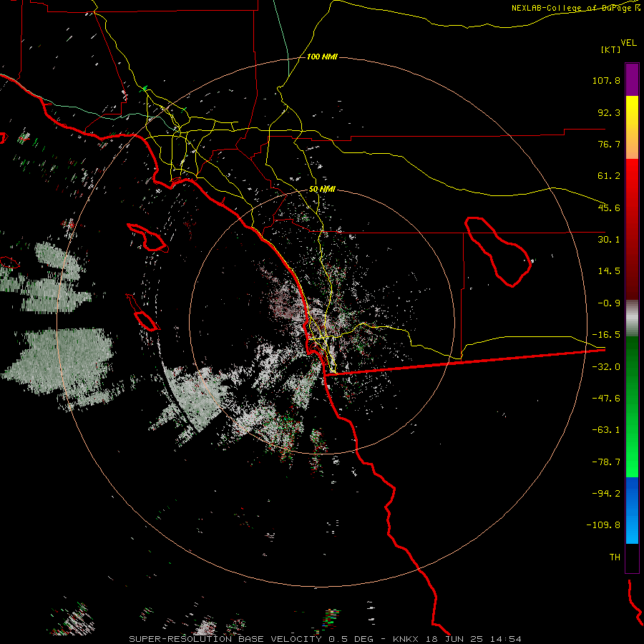
Task: Click the -0.9 velocity scale value
Action: point(609,303)
